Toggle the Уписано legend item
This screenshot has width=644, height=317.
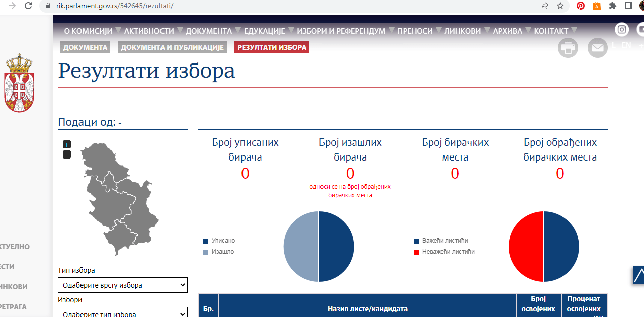click(x=219, y=241)
